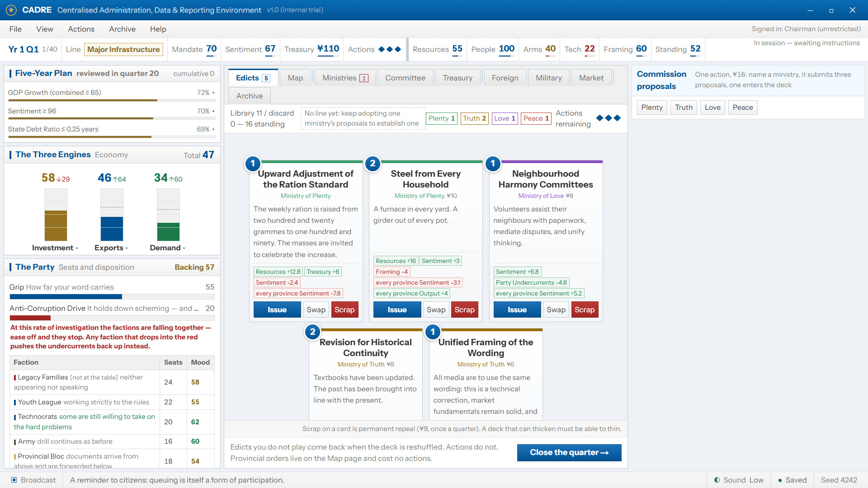This screenshot has width=868, height=488.
Task: Click the diamonds beside Actions remaining
Action: pos(609,118)
